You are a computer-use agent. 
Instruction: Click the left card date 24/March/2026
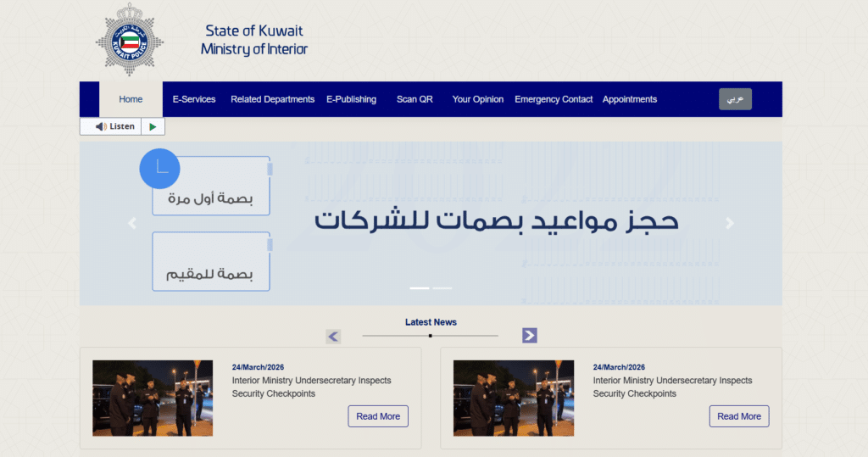point(258,367)
